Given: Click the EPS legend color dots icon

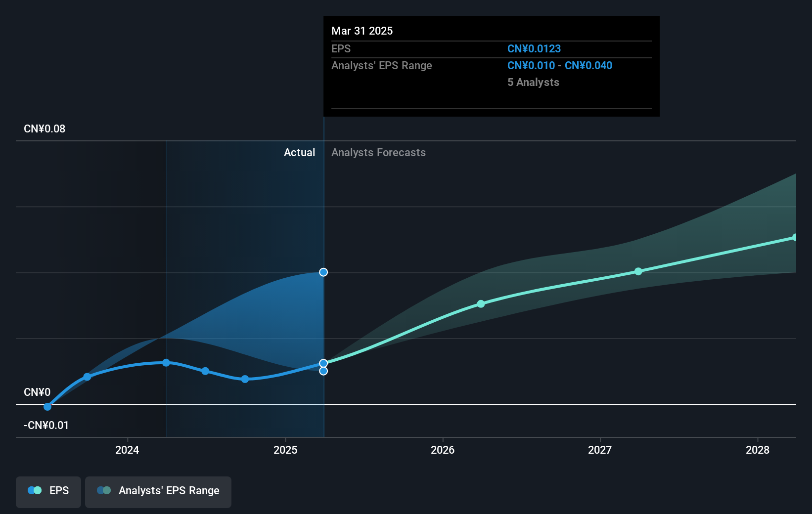Looking at the screenshot, I should point(35,490).
